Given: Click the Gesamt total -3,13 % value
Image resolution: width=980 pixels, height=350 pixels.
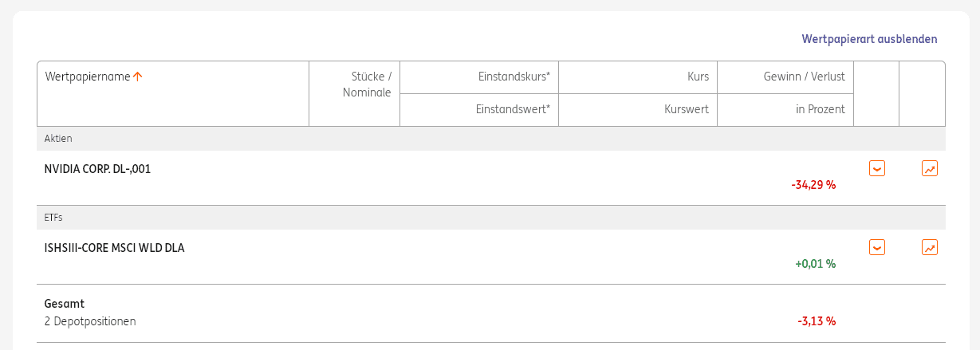Looking at the screenshot, I should (x=817, y=321).
